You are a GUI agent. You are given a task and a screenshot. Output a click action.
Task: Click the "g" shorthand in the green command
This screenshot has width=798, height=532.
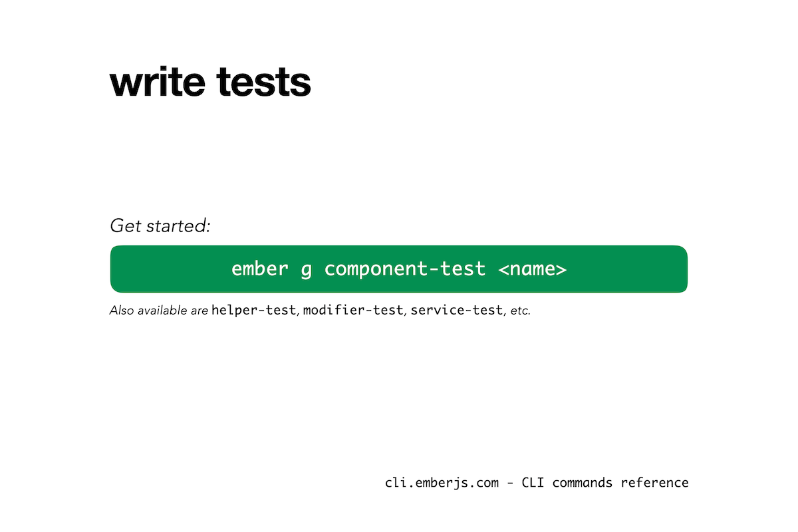[x=306, y=271]
